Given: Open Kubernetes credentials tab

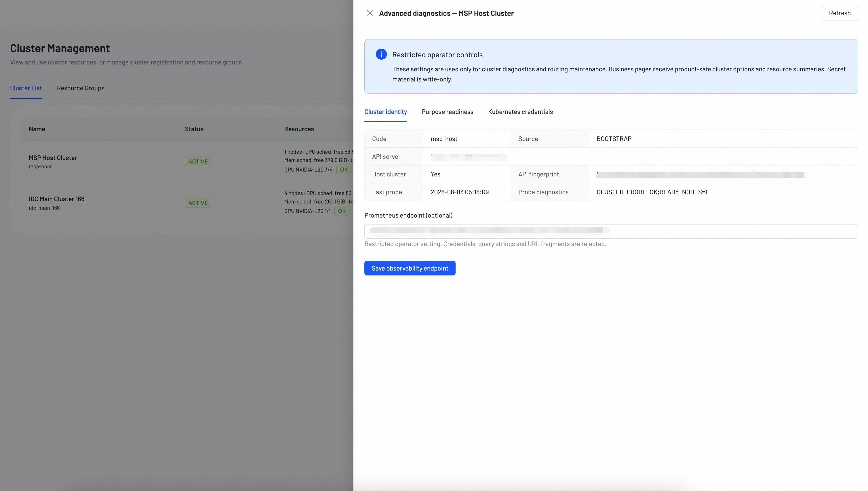Looking at the screenshot, I should tap(520, 112).
